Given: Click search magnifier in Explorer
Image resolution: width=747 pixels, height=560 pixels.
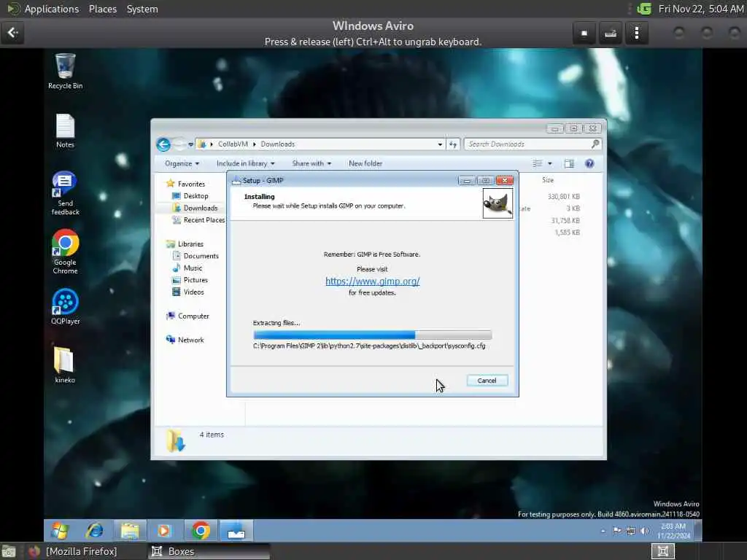Looking at the screenshot, I should [x=595, y=144].
